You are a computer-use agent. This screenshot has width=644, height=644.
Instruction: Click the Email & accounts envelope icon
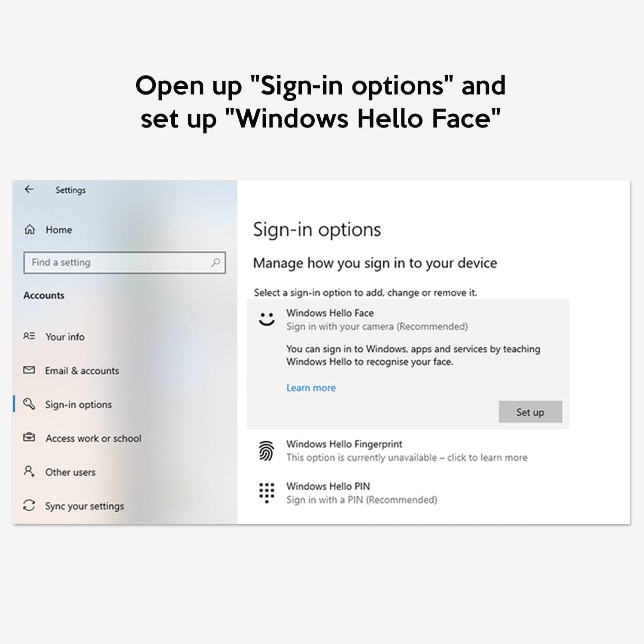(29, 371)
